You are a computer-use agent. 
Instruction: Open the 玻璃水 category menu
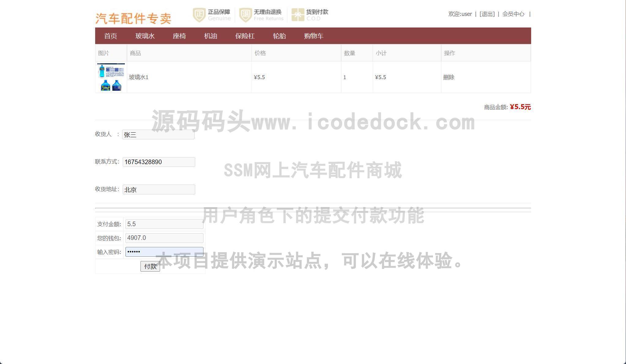(145, 36)
